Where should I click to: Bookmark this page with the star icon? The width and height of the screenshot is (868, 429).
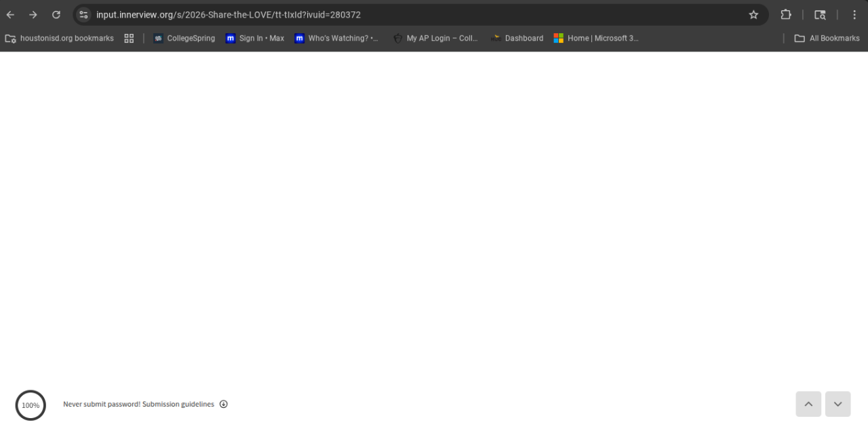coord(753,14)
